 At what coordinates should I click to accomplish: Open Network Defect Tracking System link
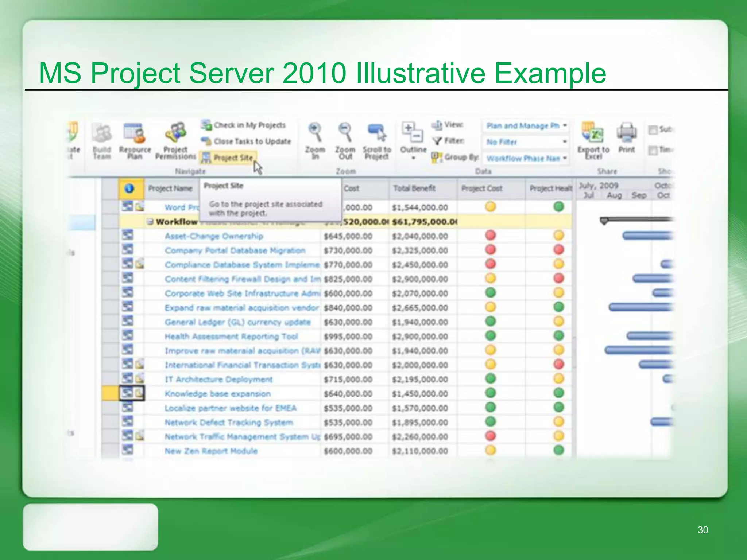click(x=229, y=423)
